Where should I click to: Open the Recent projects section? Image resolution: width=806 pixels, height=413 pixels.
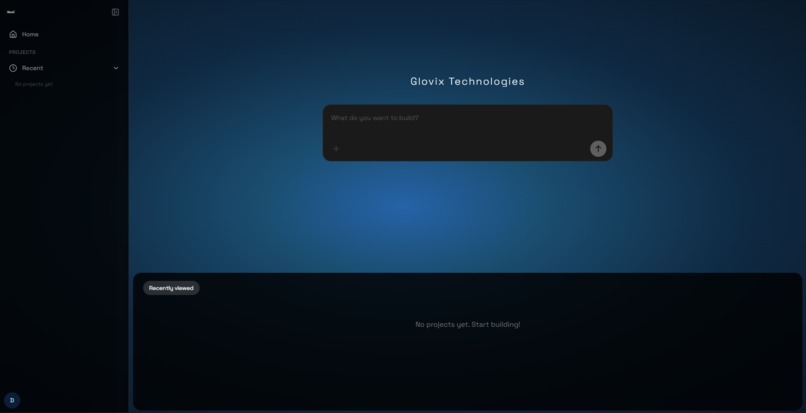tap(64, 68)
